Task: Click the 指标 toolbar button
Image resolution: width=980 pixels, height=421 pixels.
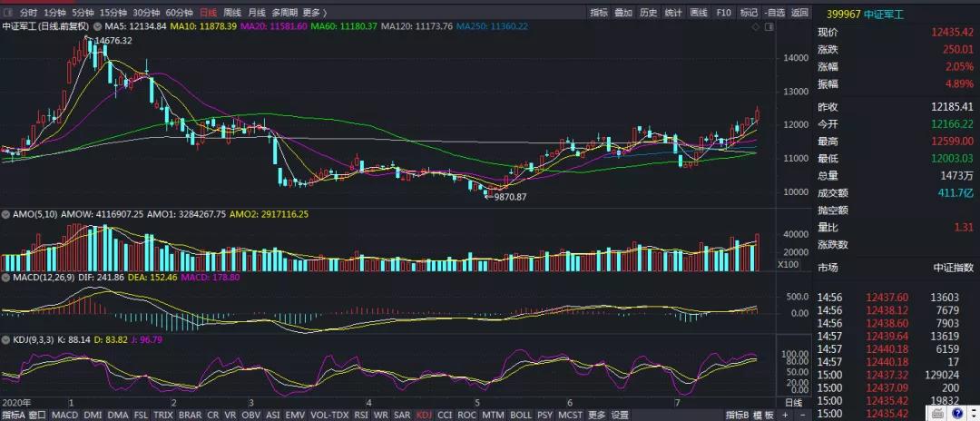Action: (x=599, y=13)
